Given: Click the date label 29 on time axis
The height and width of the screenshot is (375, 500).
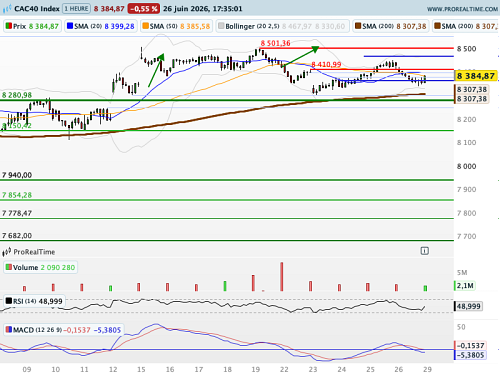Looking at the screenshot, I should pos(427,369).
